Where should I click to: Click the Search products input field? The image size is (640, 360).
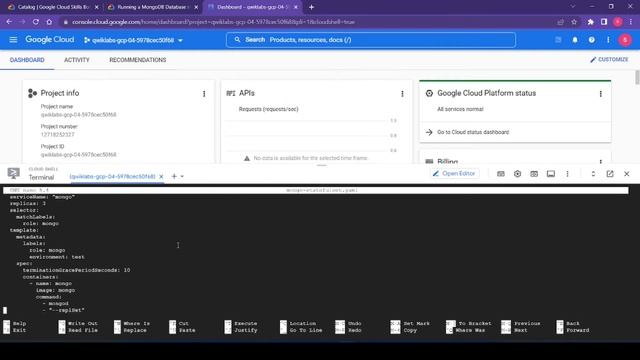(371, 40)
